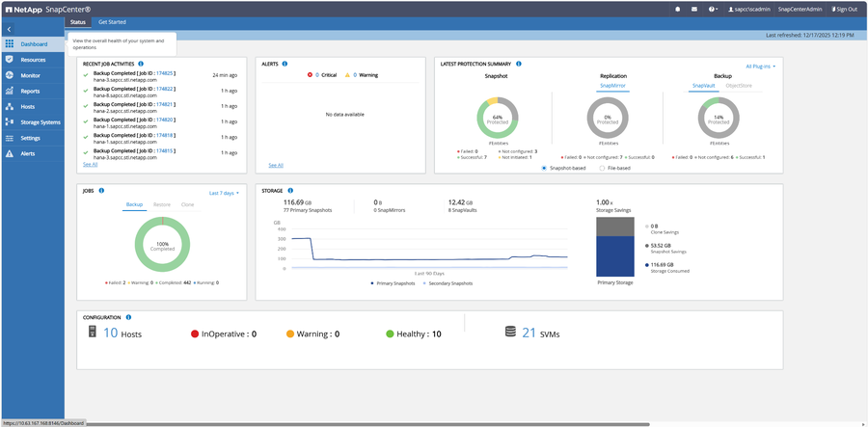Open the Help question-mark menu
The height and width of the screenshot is (427, 868).
click(x=713, y=10)
